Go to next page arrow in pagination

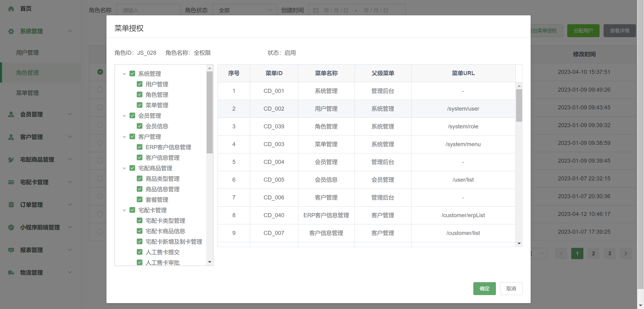(626, 253)
